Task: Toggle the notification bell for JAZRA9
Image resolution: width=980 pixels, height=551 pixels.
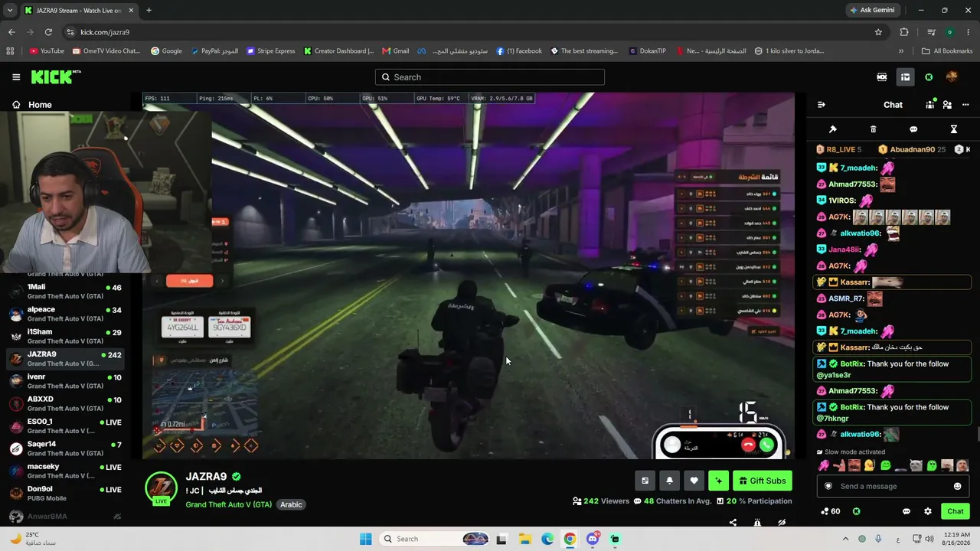Action: pyautogui.click(x=669, y=481)
